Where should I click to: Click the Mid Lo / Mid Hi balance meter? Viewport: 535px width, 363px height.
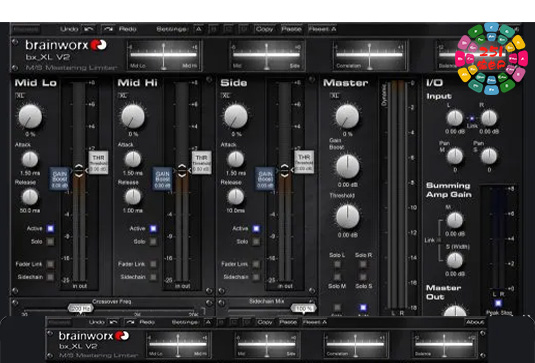click(x=164, y=55)
